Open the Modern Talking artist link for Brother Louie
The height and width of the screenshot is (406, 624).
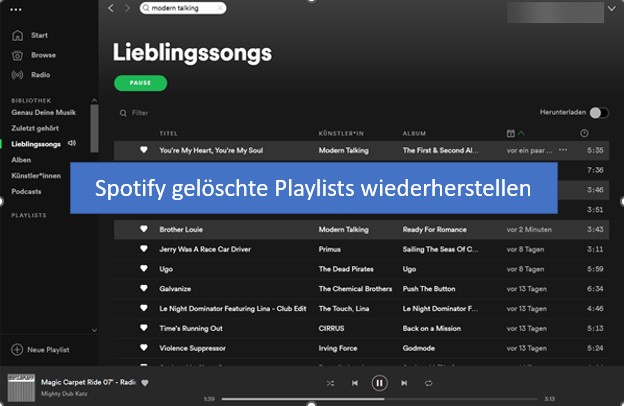tap(345, 229)
